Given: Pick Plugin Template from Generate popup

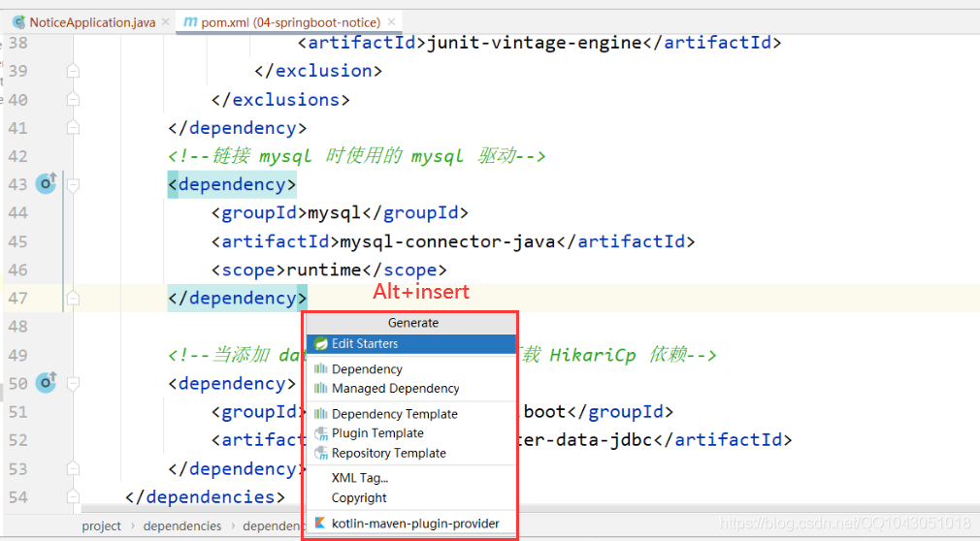Looking at the screenshot, I should 411,433.
